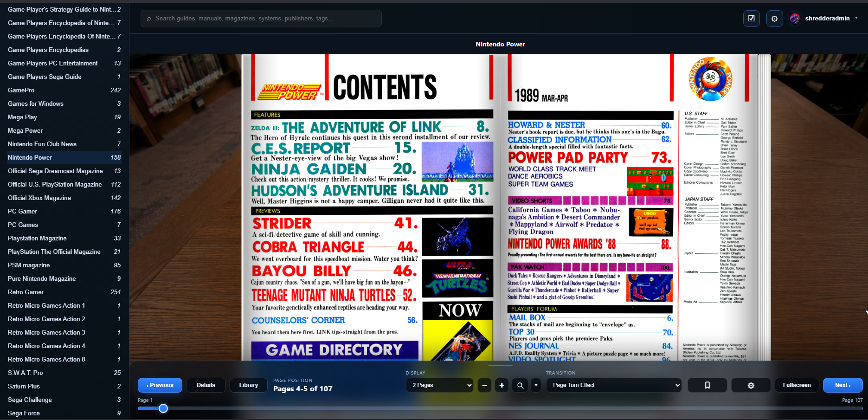Open Mega Play entry
The width and height of the screenshot is (868, 420).
point(64,117)
